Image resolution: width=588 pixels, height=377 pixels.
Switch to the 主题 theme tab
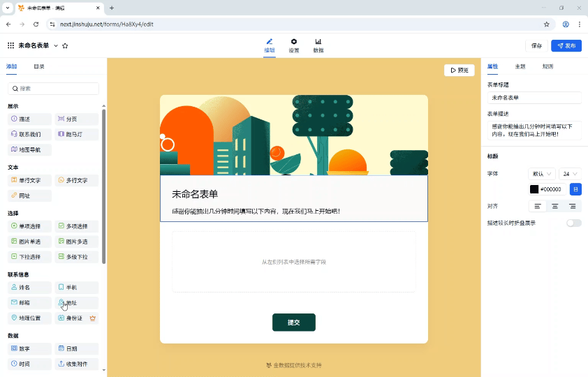click(x=520, y=66)
